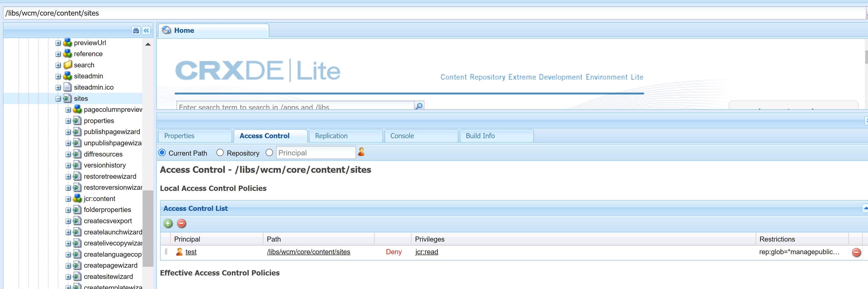The width and height of the screenshot is (868, 289).
Task: Click red minus in Access Control List toolbar
Action: (181, 223)
